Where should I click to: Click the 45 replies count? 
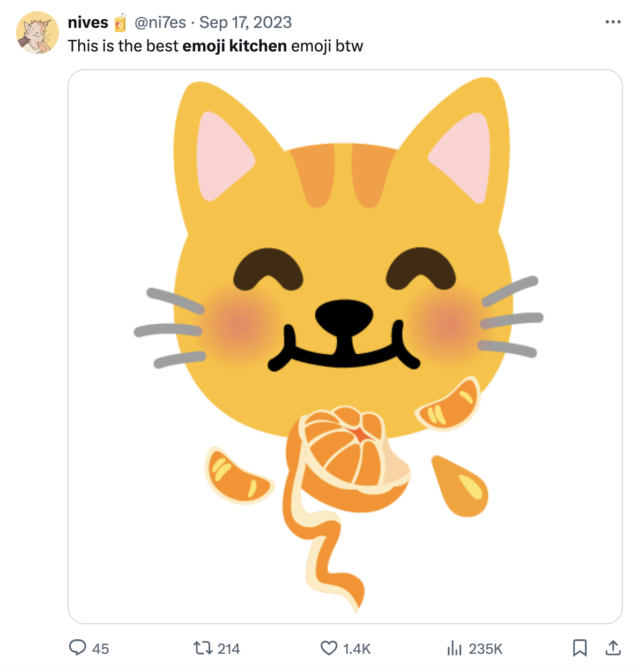click(100, 649)
